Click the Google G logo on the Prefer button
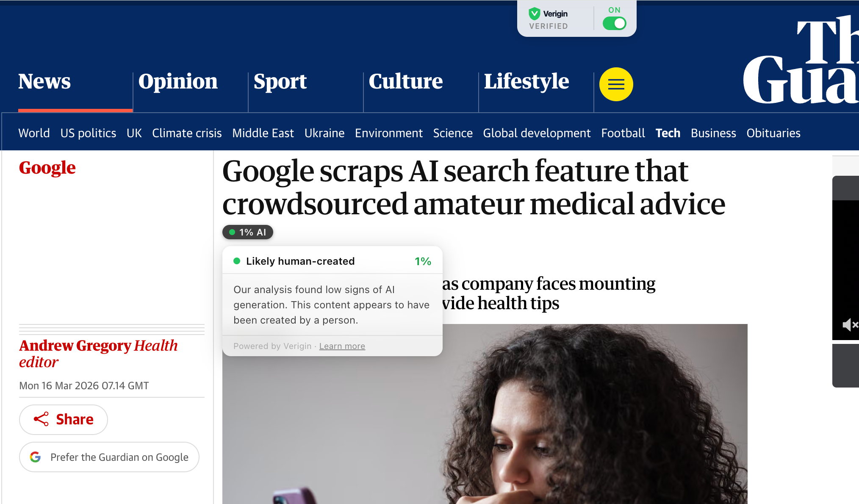859x504 pixels. pyautogui.click(x=35, y=457)
